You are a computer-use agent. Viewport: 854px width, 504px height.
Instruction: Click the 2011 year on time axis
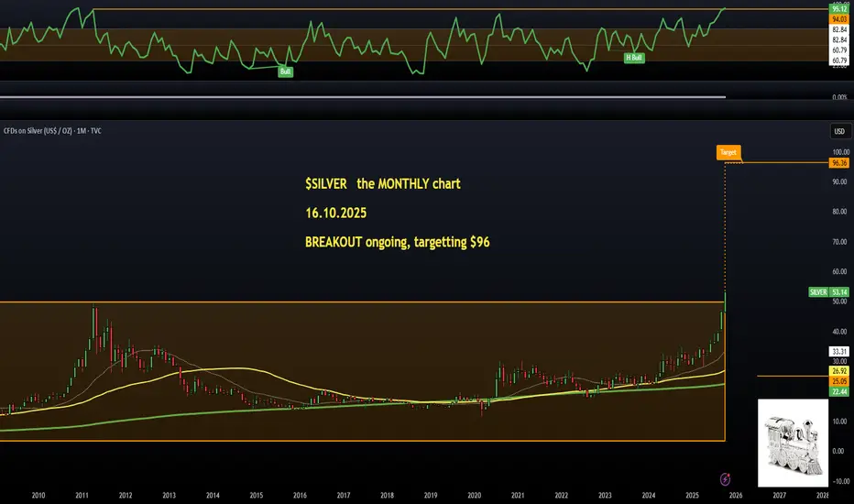click(x=82, y=495)
